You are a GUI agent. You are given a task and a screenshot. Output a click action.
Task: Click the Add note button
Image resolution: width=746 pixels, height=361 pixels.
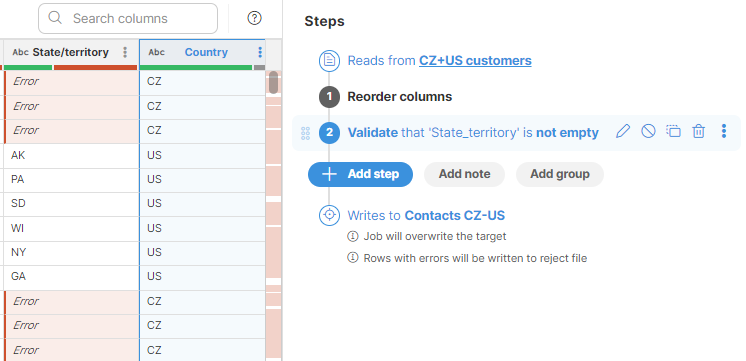pyautogui.click(x=464, y=174)
